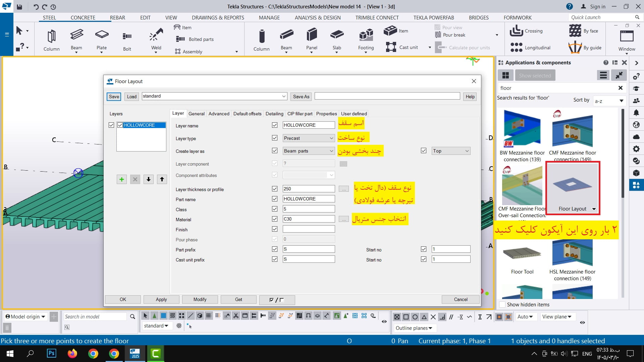The height and width of the screenshot is (362, 644).
Task: Open the standard settings file dropdown
Action: (x=214, y=96)
